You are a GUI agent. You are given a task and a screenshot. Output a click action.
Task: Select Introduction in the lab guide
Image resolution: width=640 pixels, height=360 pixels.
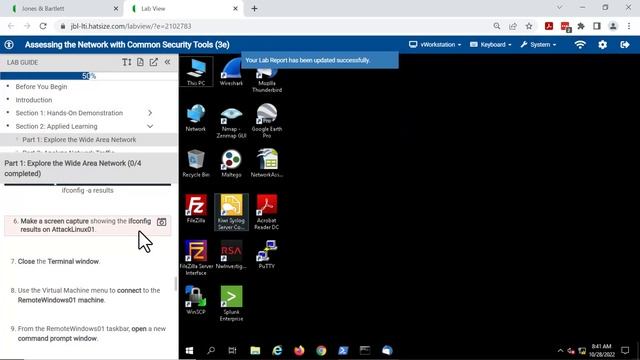(x=34, y=100)
